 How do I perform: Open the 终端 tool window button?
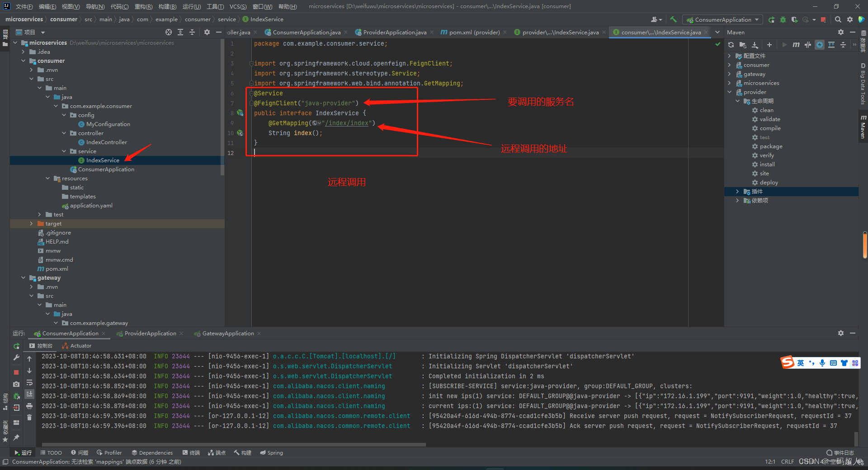(191, 452)
